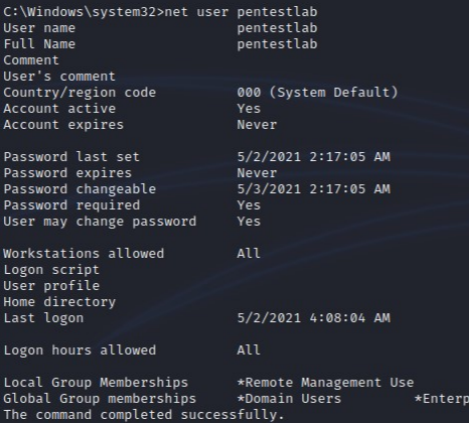This screenshot has width=469, height=423.
Task: Click the Logon hours allowed All value
Action: (x=248, y=350)
